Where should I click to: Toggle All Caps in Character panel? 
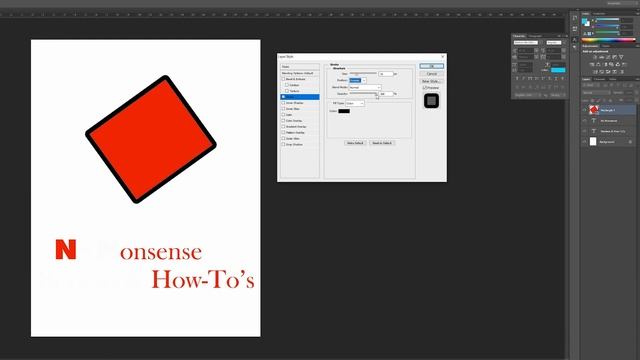530,78
